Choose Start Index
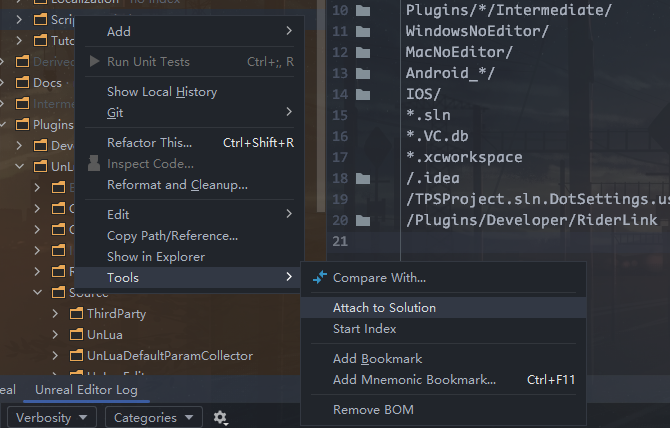This screenshot has width=670, height=428. [x=443, y=329]
